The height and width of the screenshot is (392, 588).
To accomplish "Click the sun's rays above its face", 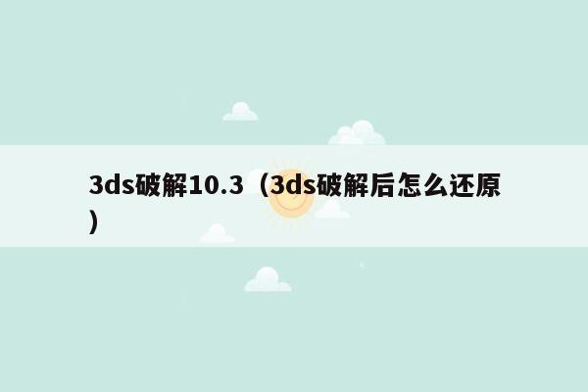I will [291, 165].
